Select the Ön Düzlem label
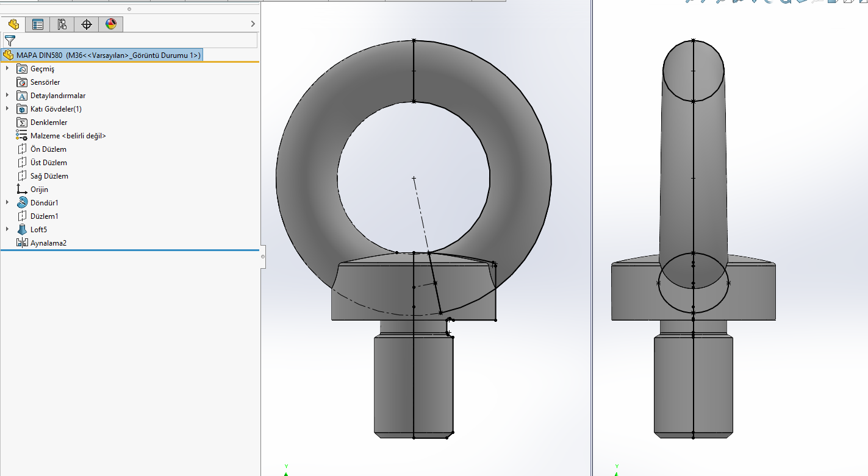 pos(48,149)
